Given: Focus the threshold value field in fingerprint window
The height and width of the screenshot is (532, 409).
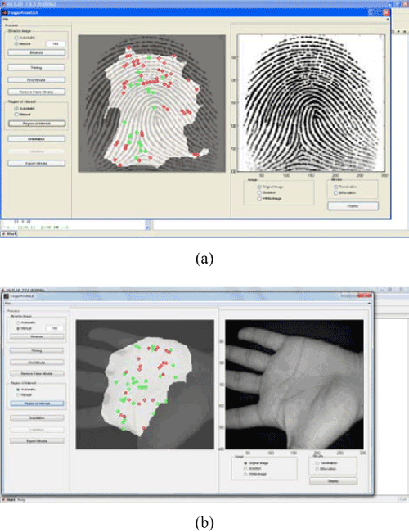Looking at the screenshot, I should click(x=56, y=43).
